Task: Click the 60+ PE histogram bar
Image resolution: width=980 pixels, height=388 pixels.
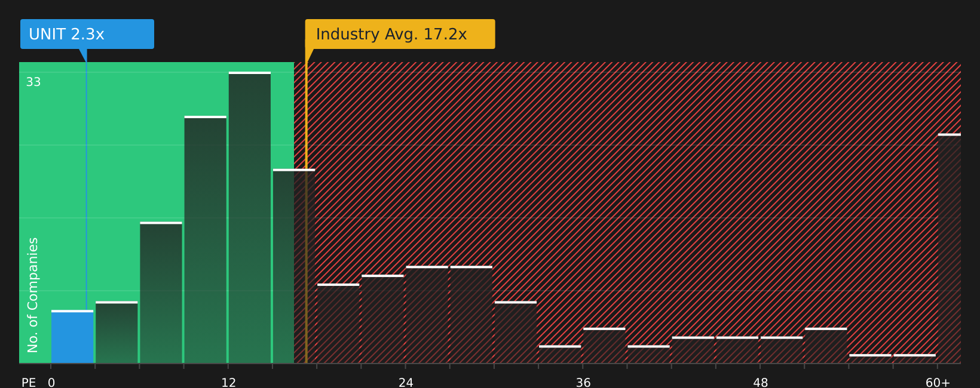Action: pos(950,248)
